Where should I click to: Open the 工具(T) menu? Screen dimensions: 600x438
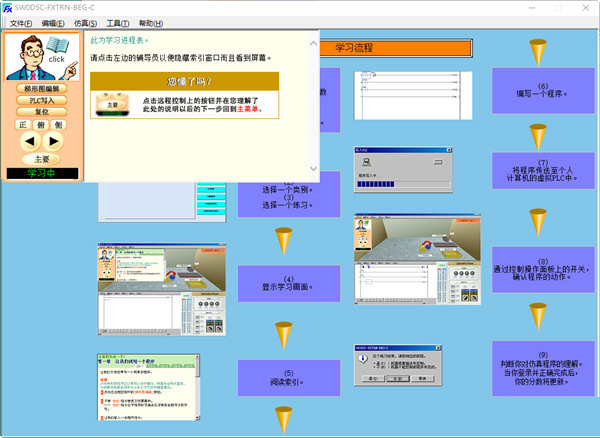click(x=118, y=22)
